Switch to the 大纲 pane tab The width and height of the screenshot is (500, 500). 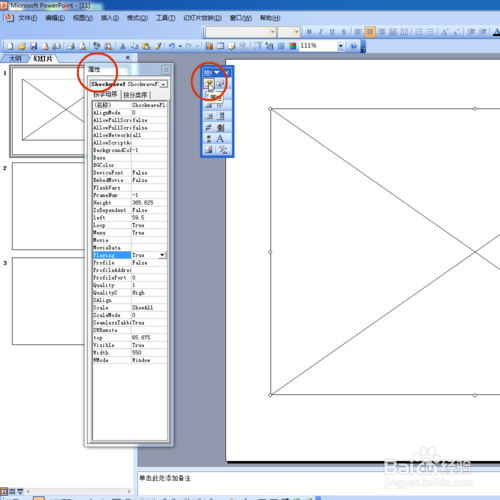[15, 59]
